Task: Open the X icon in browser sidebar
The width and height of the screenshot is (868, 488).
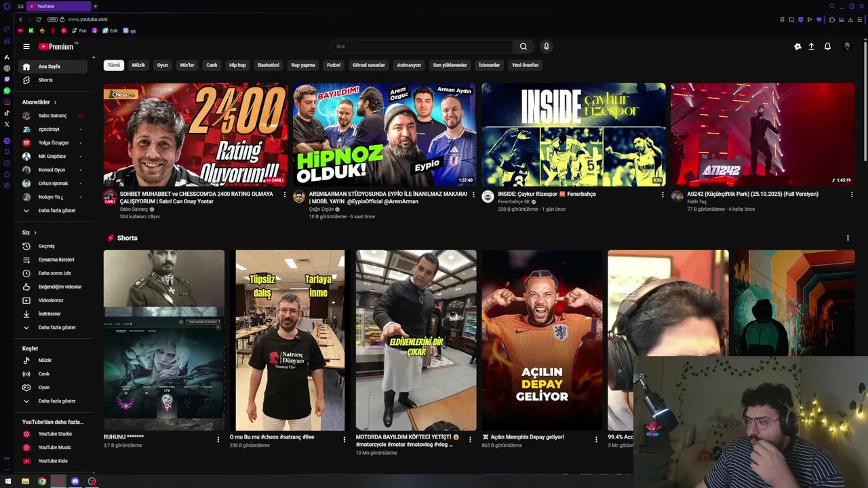Action: [x=7, y=124]
